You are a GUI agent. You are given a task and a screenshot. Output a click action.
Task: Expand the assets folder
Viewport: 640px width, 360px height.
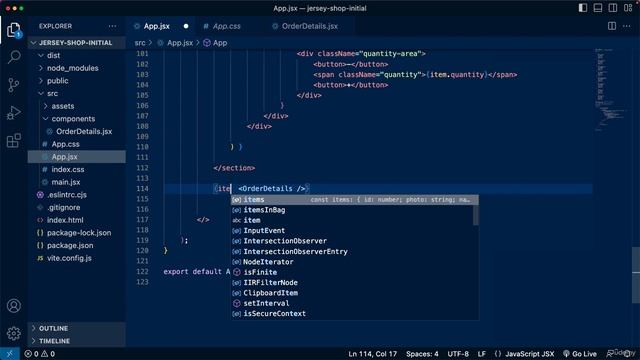[x=77, y=106]
